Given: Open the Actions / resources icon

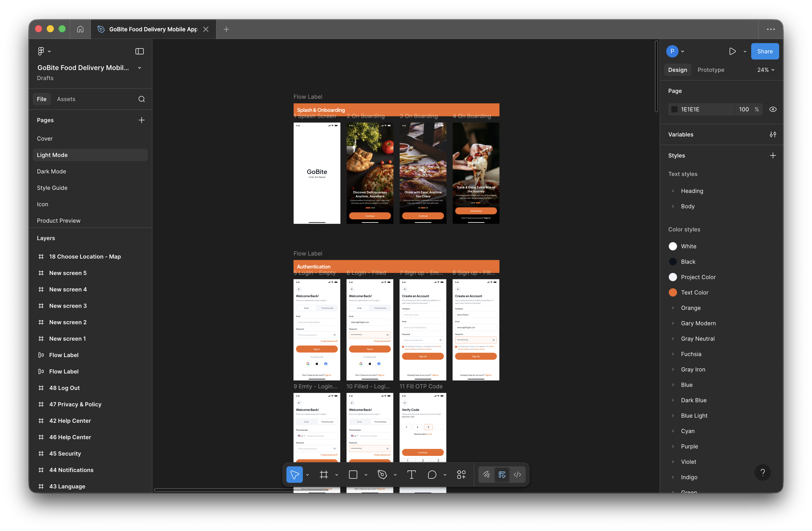Looking at the screenshot, I should (461, 474).
